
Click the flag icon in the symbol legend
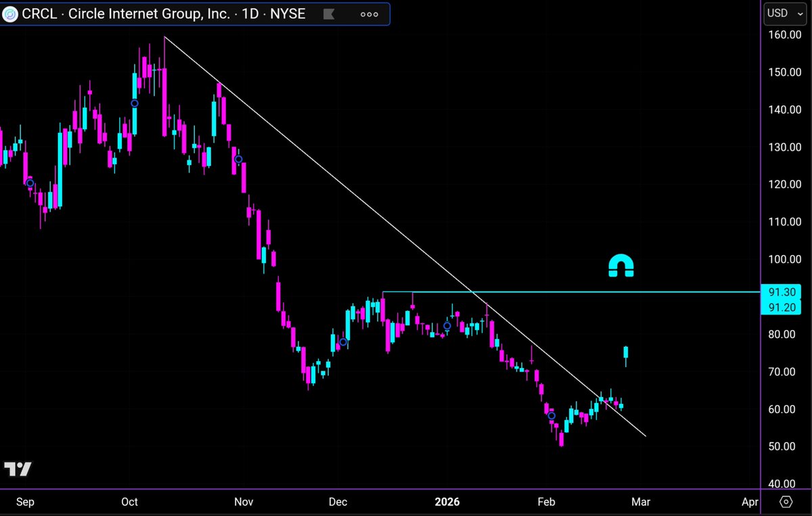coord(328,14)
